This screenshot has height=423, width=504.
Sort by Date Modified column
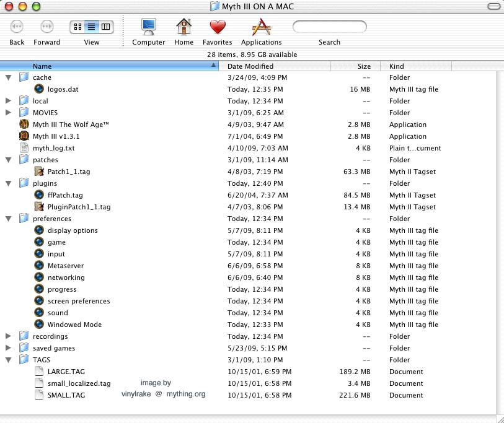(x=275, y=66)
